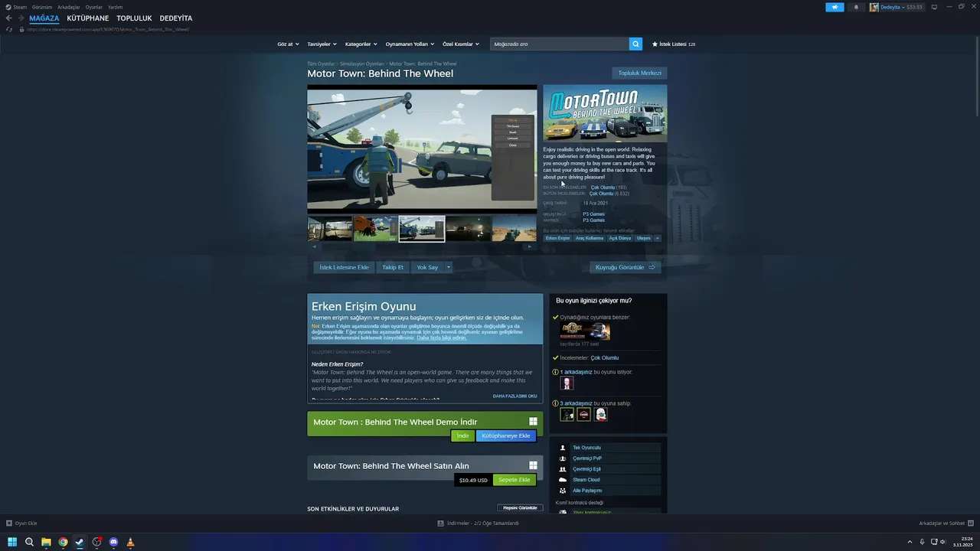Reload the store page with the refresh icon

(x=9, y=29)
